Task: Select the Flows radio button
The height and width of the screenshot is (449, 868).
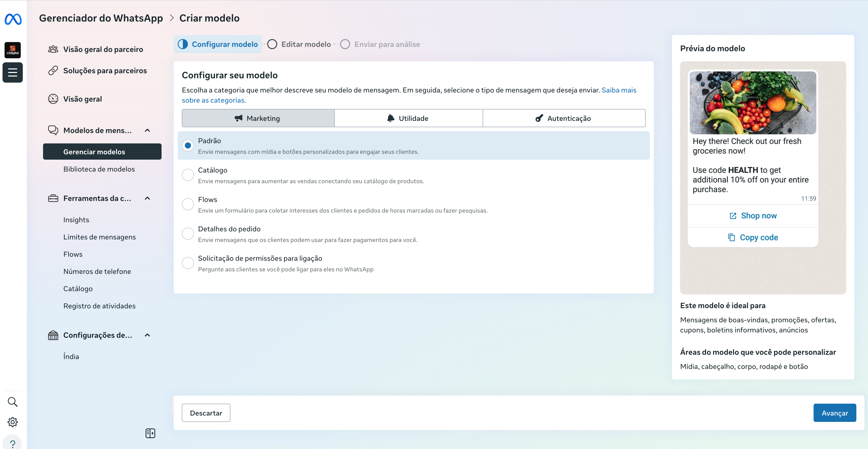Action: pyautogui.click(x=188, y=204)
